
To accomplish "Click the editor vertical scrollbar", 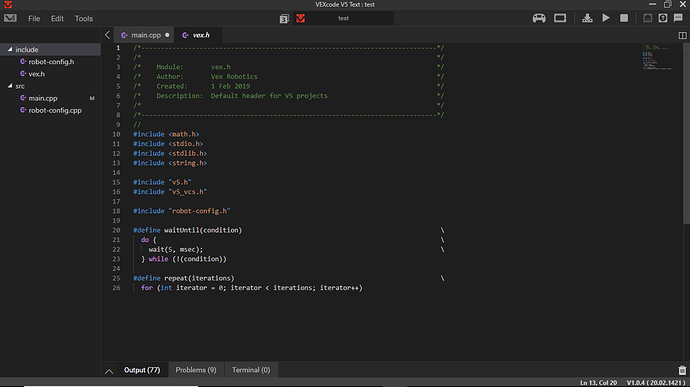I will (686, 134).
